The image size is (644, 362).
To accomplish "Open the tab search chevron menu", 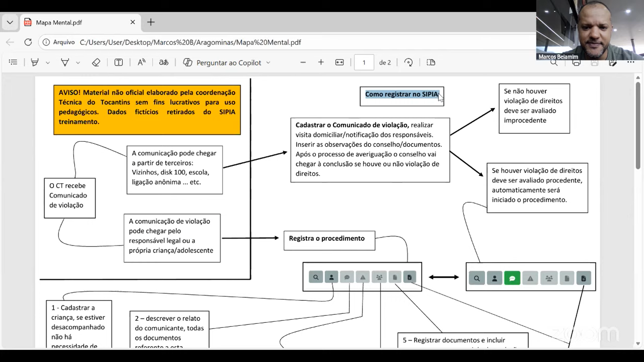I will tap(10, 22).
